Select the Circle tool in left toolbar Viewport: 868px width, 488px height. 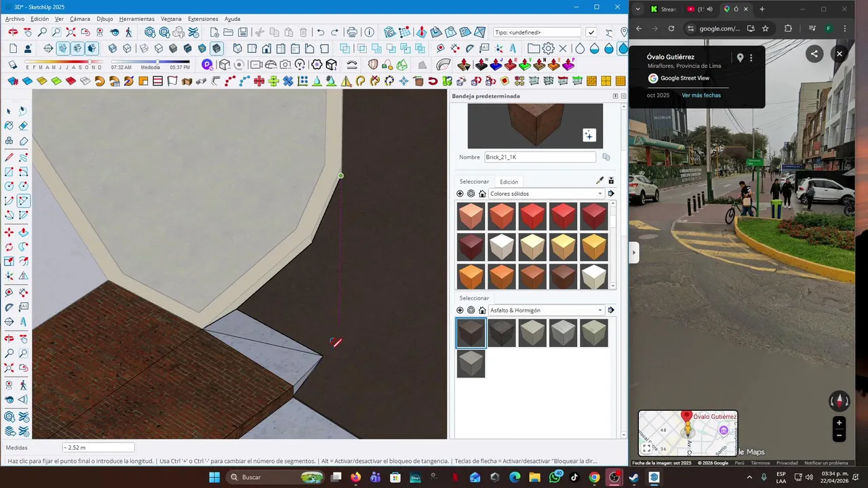(9, 186)
